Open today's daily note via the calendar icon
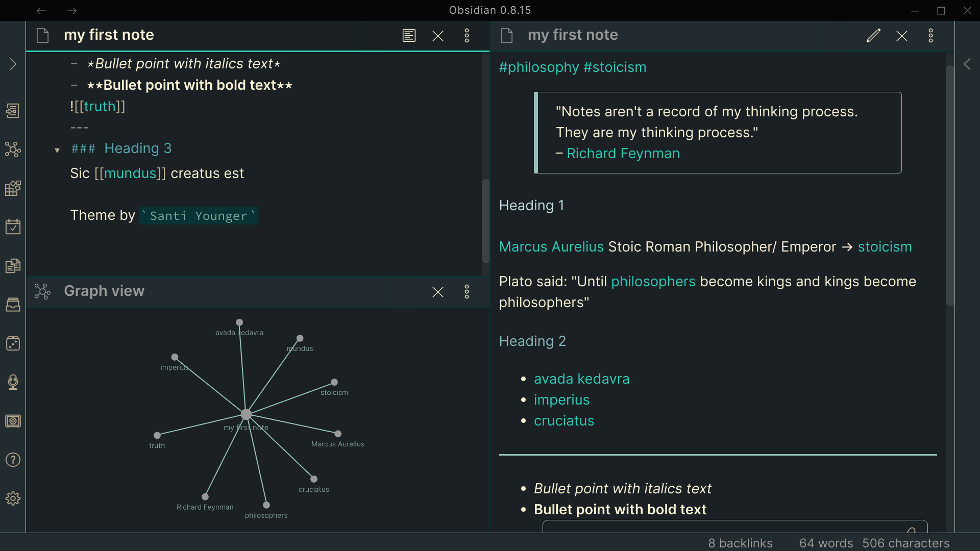Screen dimensions: 980x551 click(13, 227)
